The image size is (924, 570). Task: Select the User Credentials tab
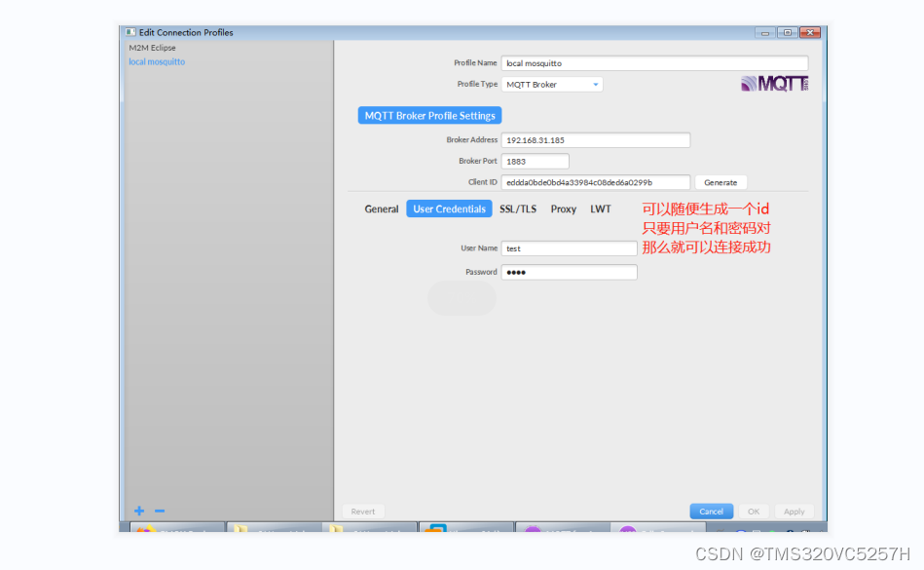pyautogui.click(x=449, y=209)
